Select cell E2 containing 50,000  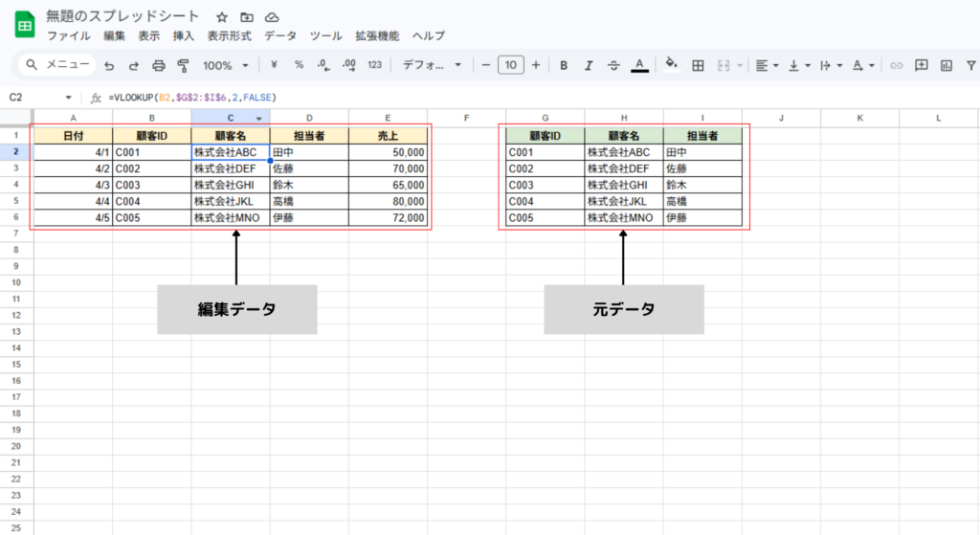point(388,152)
